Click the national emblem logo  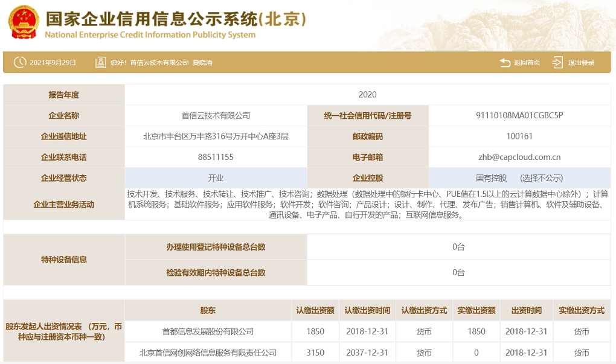pos(24,22)
